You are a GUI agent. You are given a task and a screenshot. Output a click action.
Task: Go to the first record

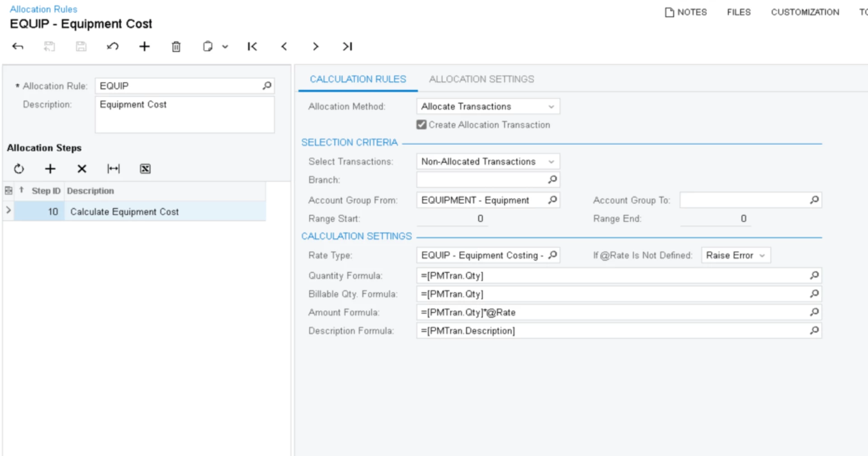pyautogui.click(x=252, y=46)
